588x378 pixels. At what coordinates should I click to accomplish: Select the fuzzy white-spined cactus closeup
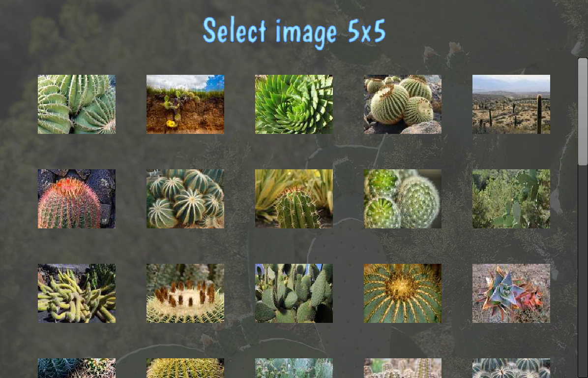point(402,199)
